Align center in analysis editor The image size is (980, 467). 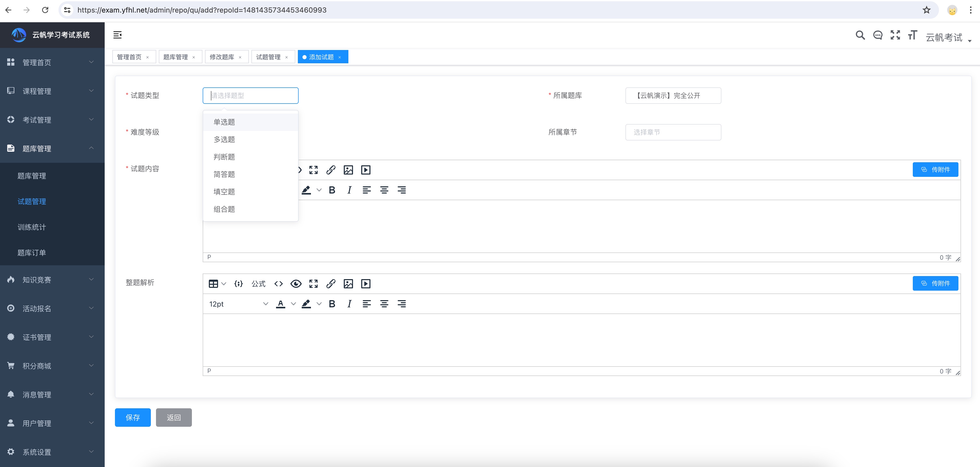pos(384,304)
